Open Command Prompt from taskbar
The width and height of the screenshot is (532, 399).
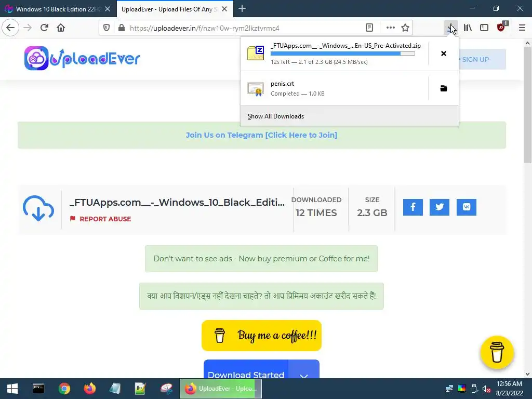tap(38, 389)
